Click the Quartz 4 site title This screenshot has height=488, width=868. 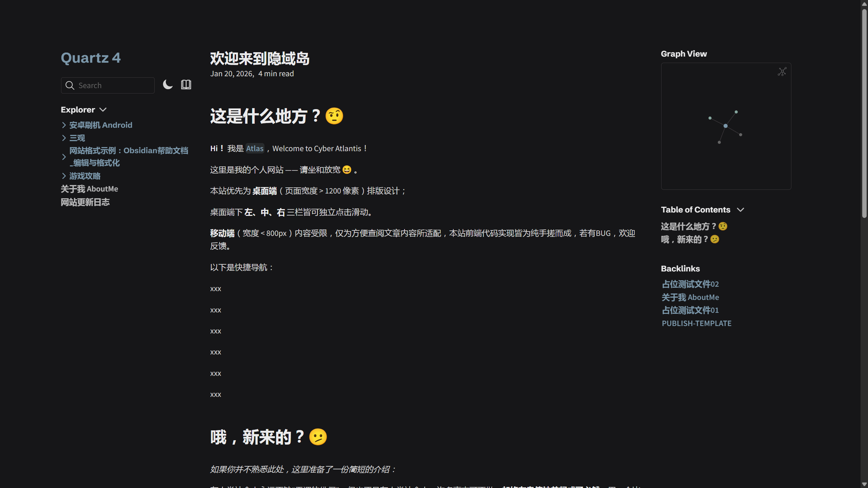(91, 58)
